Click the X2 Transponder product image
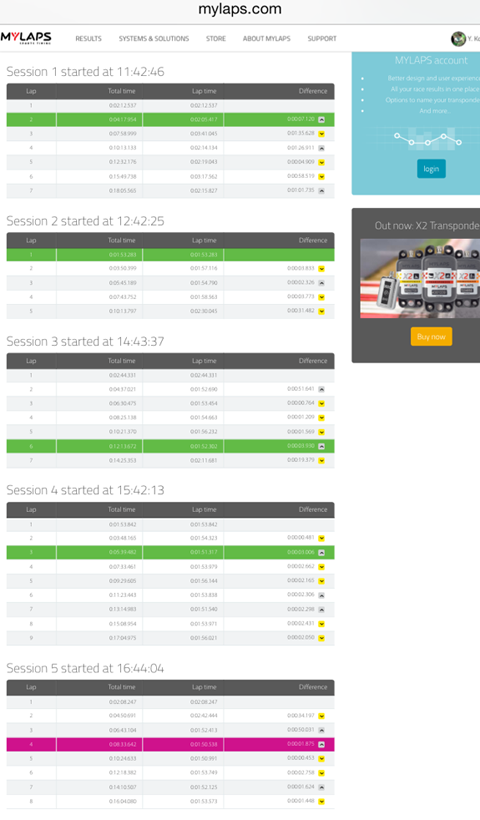480x820 pixels. pos(420,278)
